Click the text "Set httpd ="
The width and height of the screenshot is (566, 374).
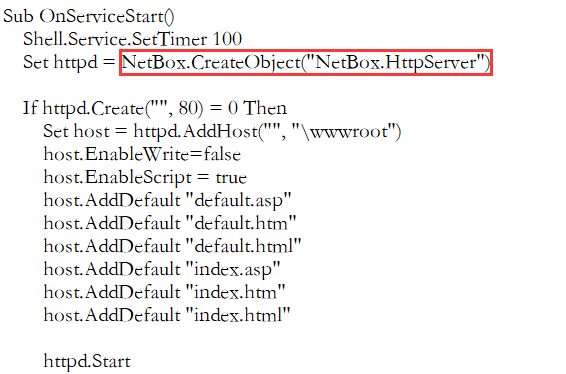69,63
